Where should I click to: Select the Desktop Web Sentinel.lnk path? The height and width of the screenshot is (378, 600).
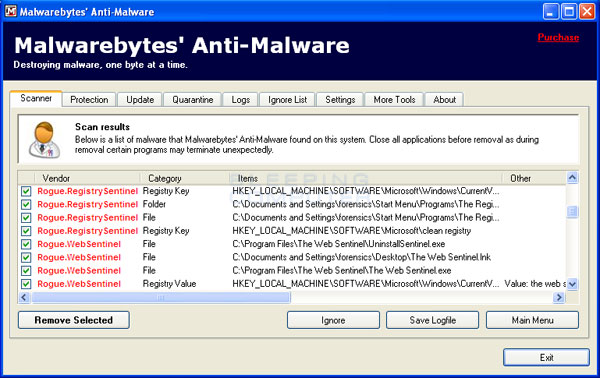[x=362, y=257]
